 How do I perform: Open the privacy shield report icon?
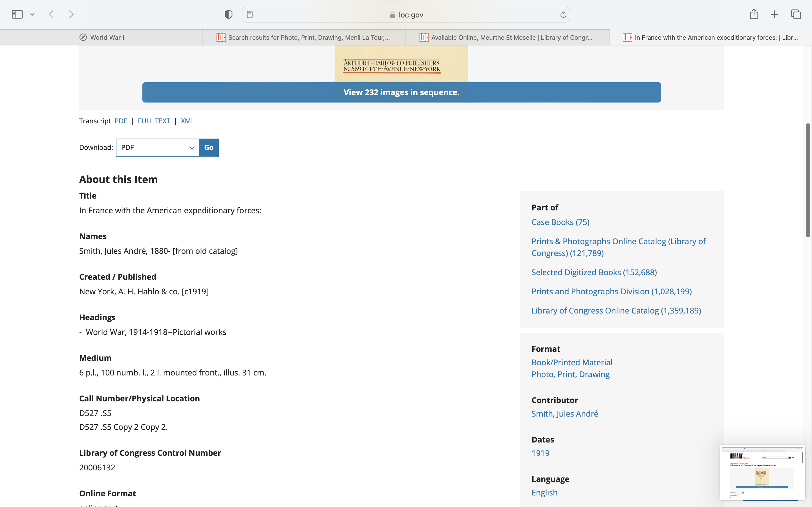coord(228,14)
